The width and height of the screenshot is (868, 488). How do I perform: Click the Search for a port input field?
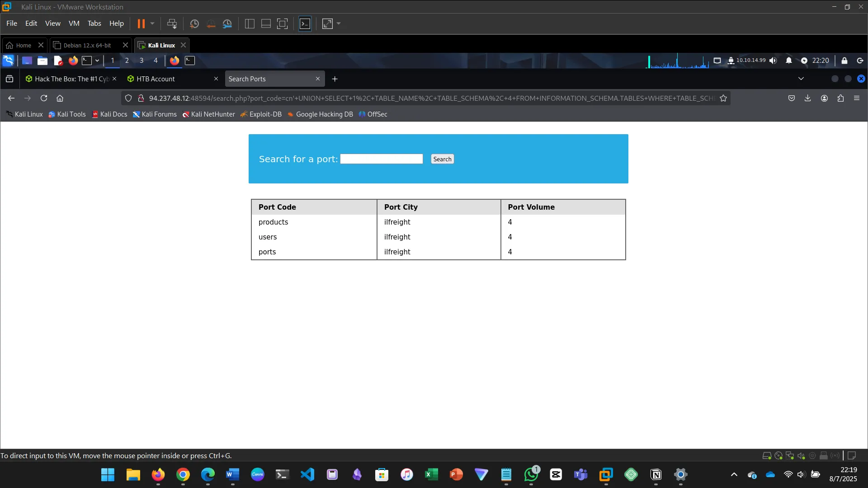[x=382, y=159]
